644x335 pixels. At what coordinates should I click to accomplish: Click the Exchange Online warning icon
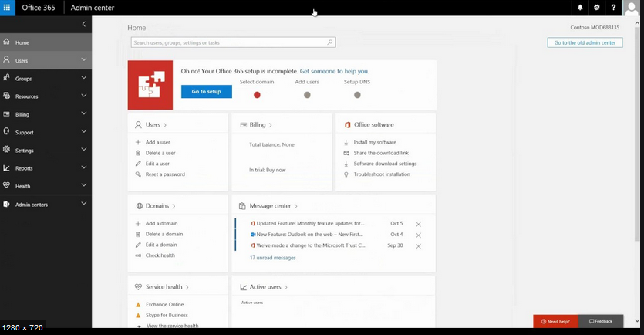138,305
